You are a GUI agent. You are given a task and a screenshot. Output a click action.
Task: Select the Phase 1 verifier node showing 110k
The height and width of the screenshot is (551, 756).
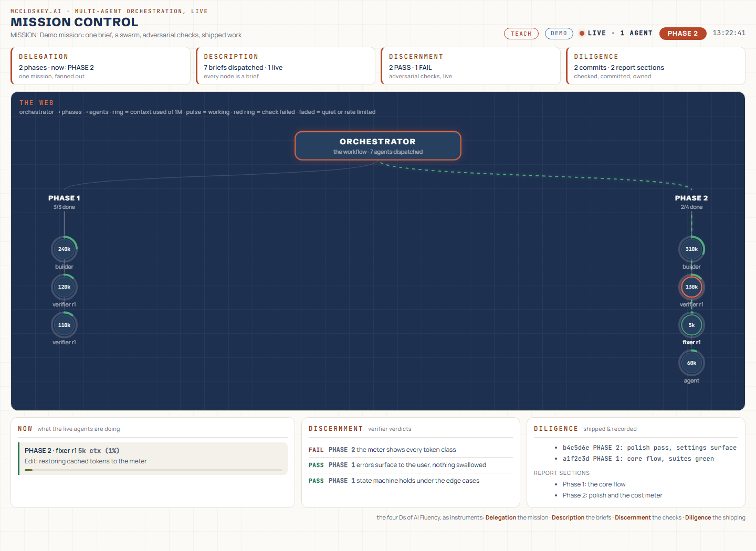[x=64, y=325]
